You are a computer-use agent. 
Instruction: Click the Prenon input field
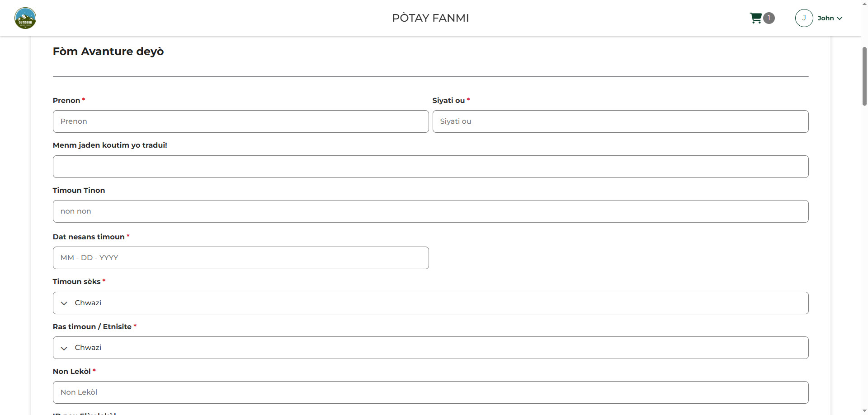[x=241, y=121]
